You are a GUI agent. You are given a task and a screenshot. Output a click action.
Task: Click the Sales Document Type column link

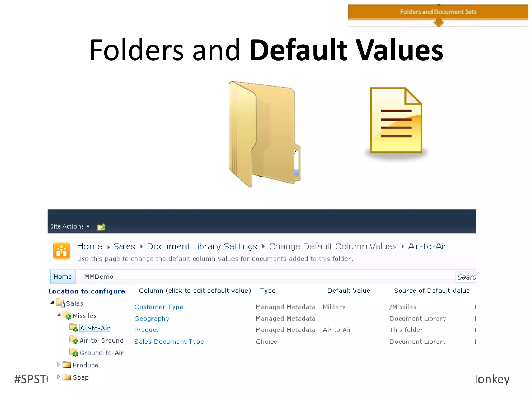[169, 342]
